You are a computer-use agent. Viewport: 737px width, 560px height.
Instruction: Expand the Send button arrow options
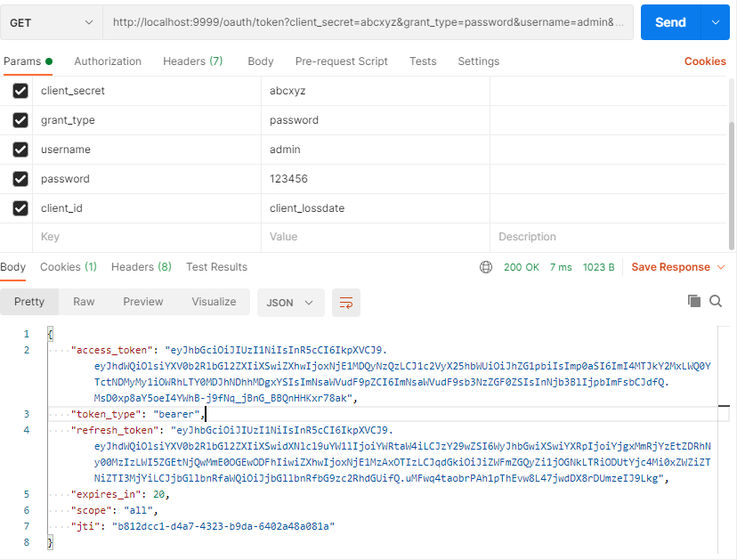(716, 22)
